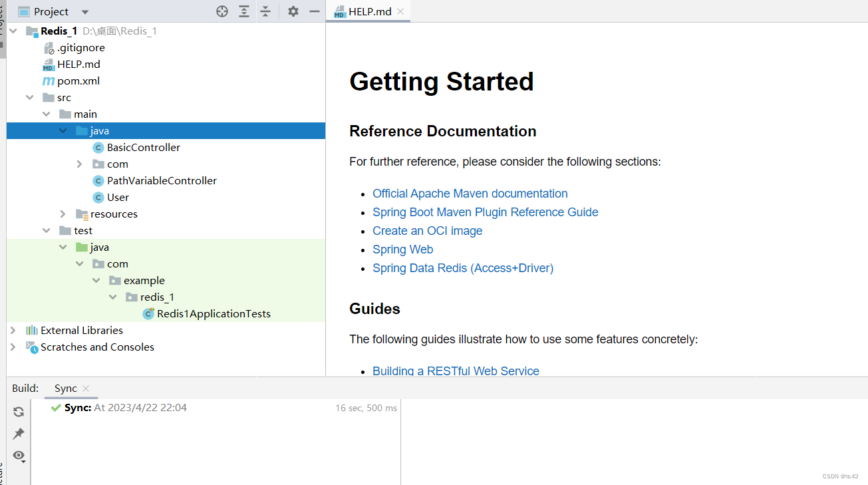This screenshot has height=485, width=868.
Task: Click Scratches and Consoles icon
Action: tap(32, 347)
